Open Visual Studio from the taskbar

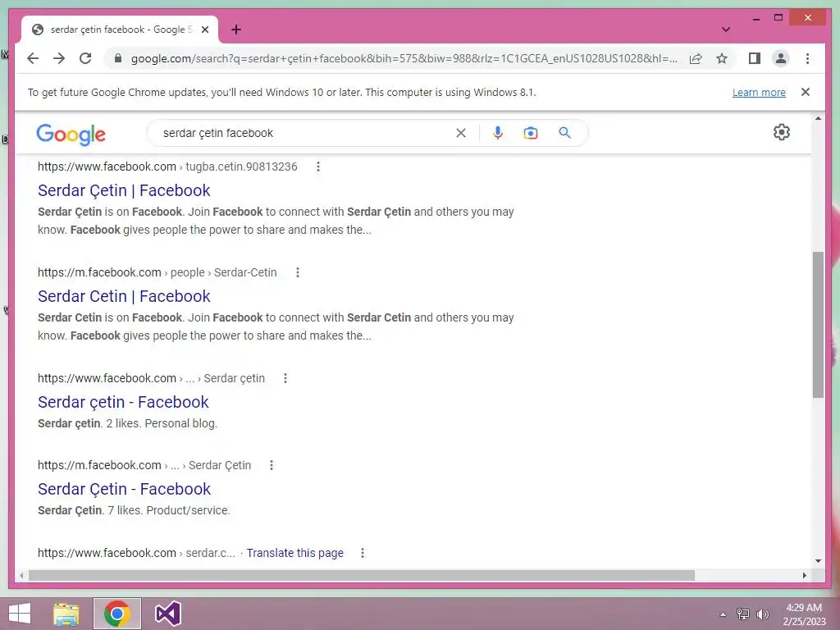pos(167,614)
